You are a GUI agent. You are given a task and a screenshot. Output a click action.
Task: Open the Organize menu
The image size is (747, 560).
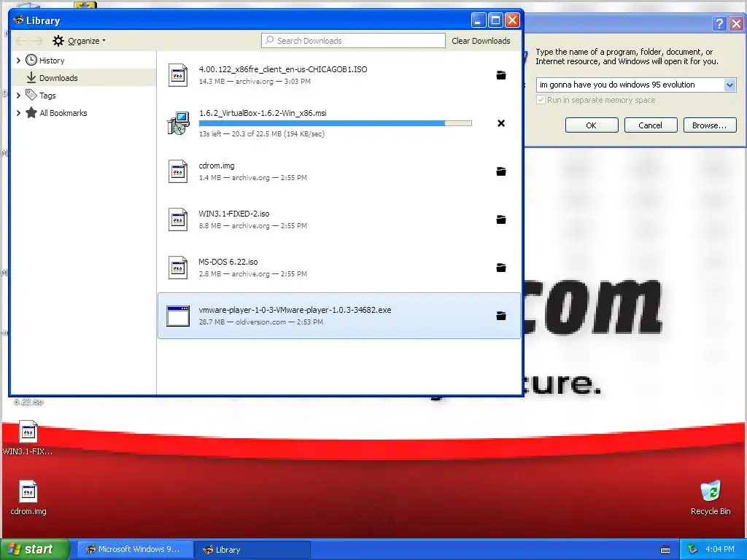[x=80, y=41]
